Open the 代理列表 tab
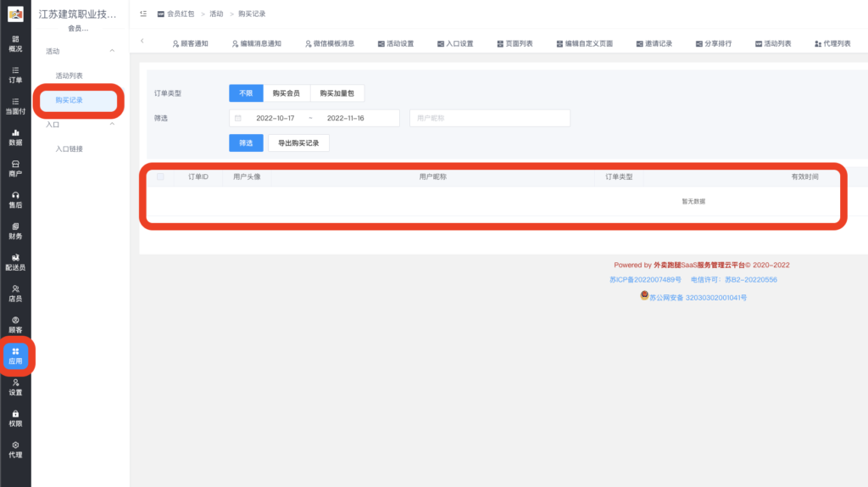Viewport: 868px width, 487px height. coord(832,44)
